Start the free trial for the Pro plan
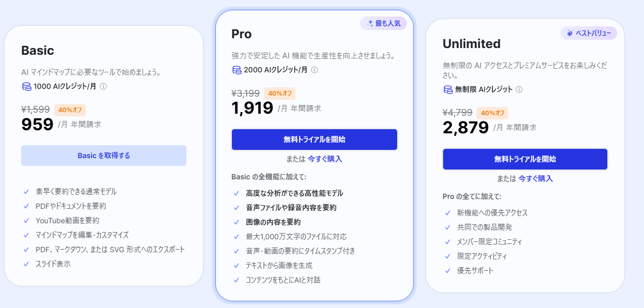Viewport: 644px width, 308px height. pyautogui.click(x=315, y=140)
